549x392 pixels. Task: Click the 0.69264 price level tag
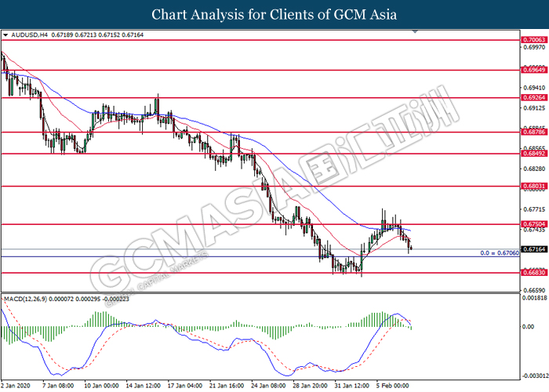(533, 99)
